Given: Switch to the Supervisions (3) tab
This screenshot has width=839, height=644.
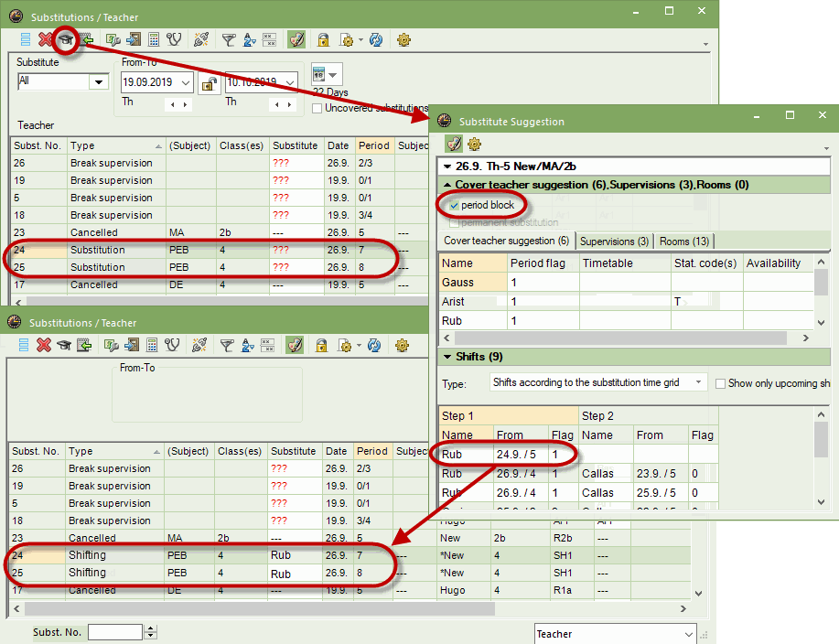Looking at the screenshot, I should click(x=614, y=241).
